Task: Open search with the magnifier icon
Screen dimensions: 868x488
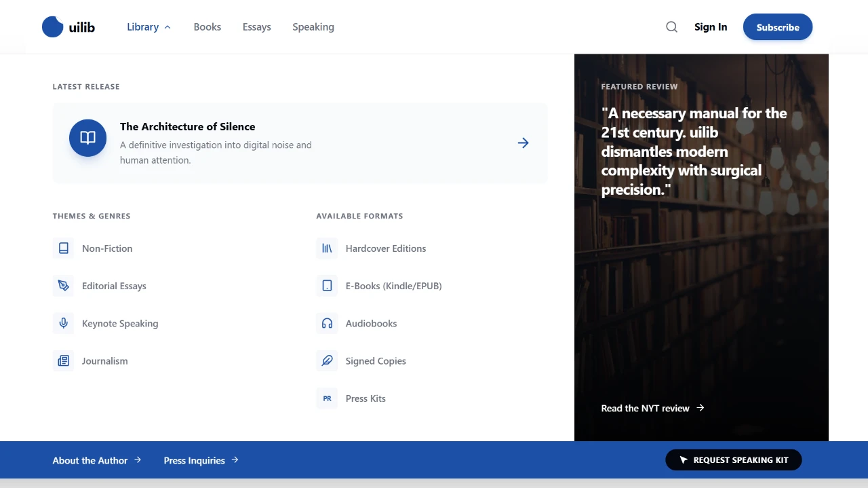Action: [x=671, y=26]
